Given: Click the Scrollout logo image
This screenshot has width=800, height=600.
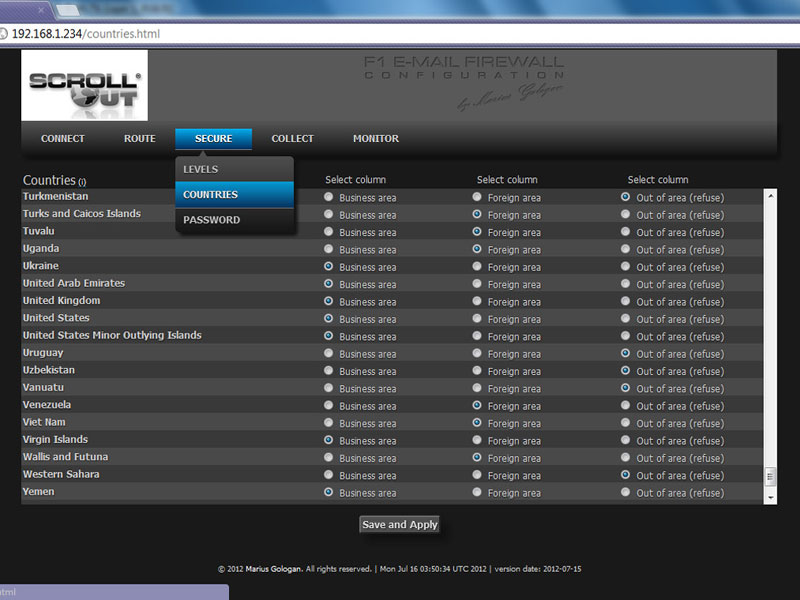Looking at the screenshot, I should coord(84,86).
